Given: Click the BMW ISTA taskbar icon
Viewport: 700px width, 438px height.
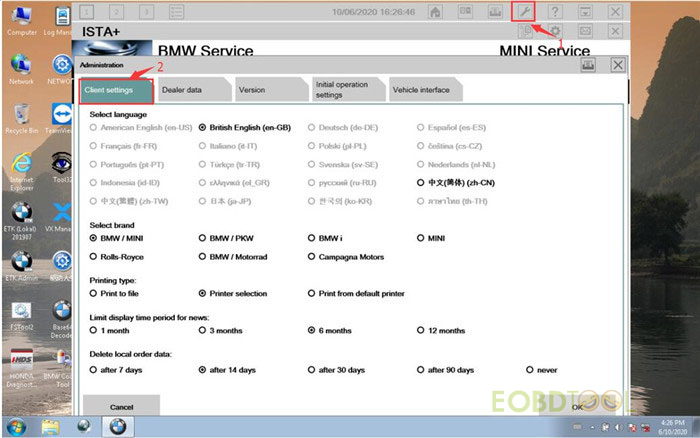Looking at the screenshot, I should (116, 427).
